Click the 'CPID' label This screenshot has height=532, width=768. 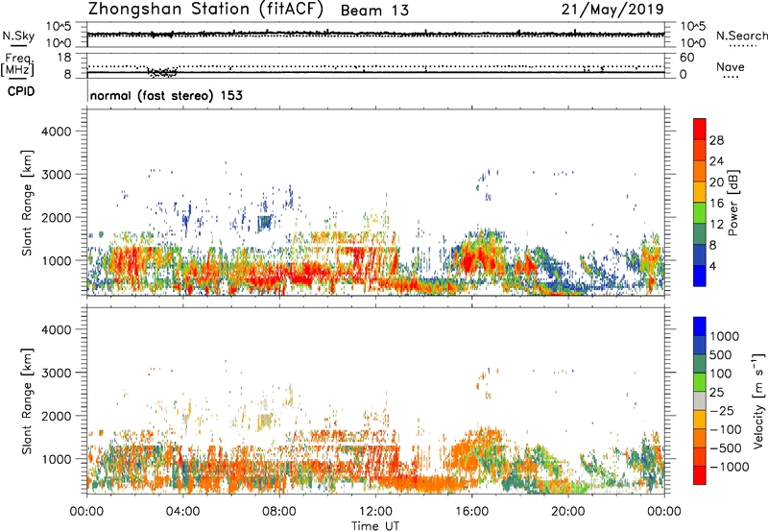tap(21, 91)
